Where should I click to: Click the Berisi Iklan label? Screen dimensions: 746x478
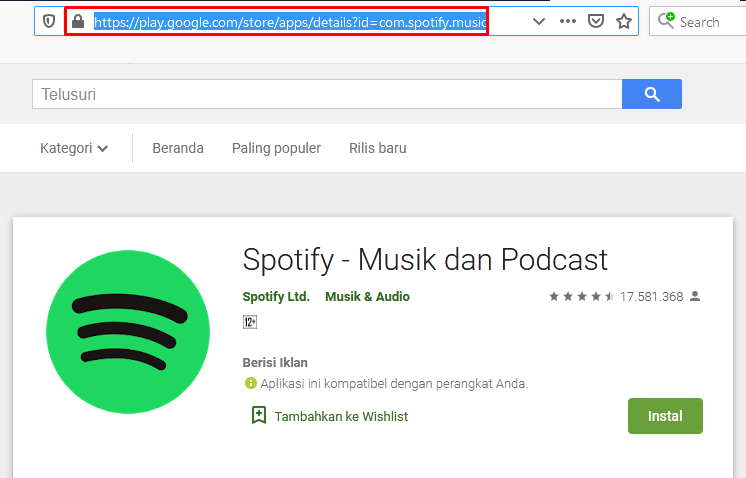[275, 363]
